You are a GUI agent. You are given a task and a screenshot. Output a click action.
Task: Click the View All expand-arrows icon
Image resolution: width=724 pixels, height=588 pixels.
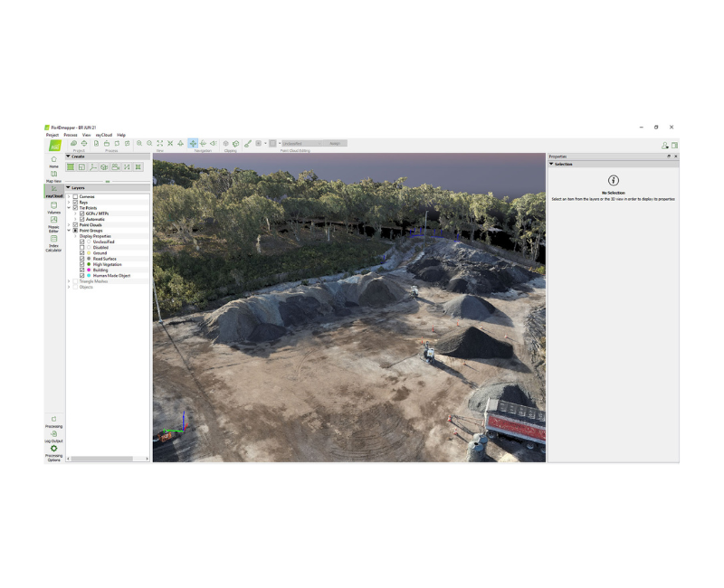tap(160, 144)
